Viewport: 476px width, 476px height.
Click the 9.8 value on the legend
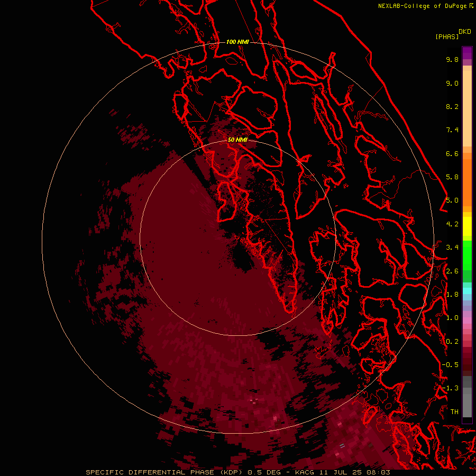click(x=452, y=59)
